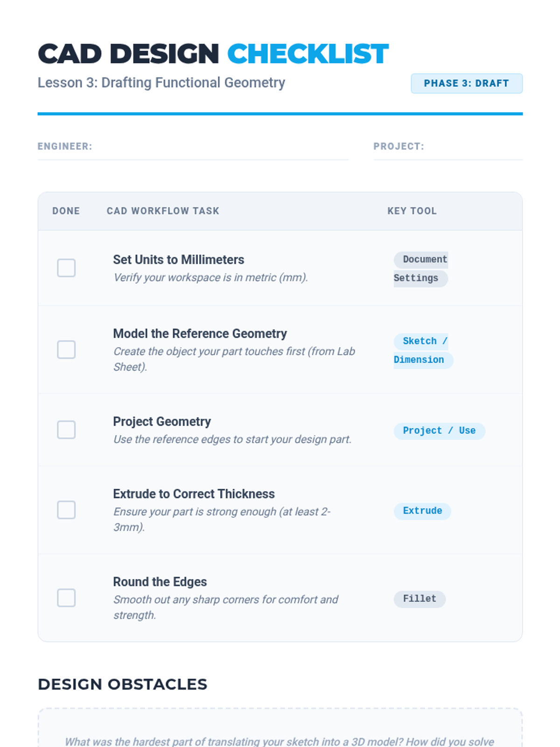Click the Fillet tool tag
The height and width of the screenshot is (747, 560).
420,599
